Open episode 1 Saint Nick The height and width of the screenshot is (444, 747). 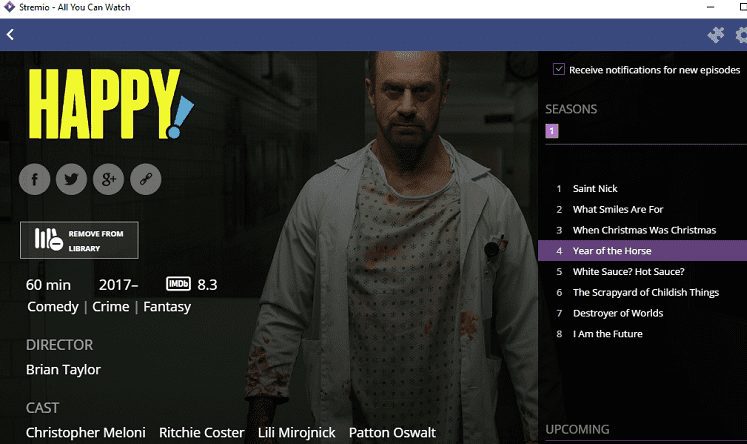(x=642, y=189)
